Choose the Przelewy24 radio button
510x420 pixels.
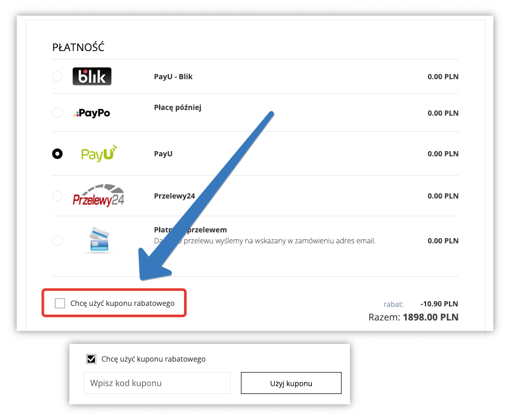[x=57, y=196]
